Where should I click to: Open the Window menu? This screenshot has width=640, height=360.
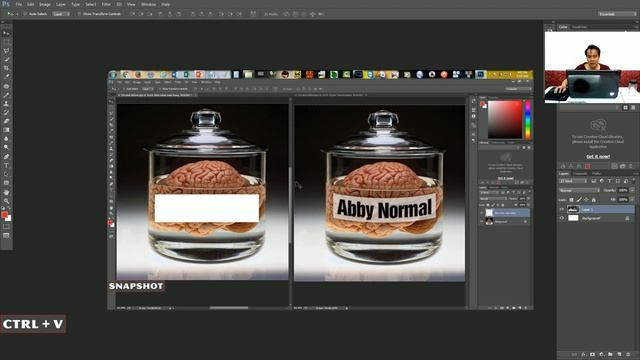pyautogui.click(x=148, y=4)
